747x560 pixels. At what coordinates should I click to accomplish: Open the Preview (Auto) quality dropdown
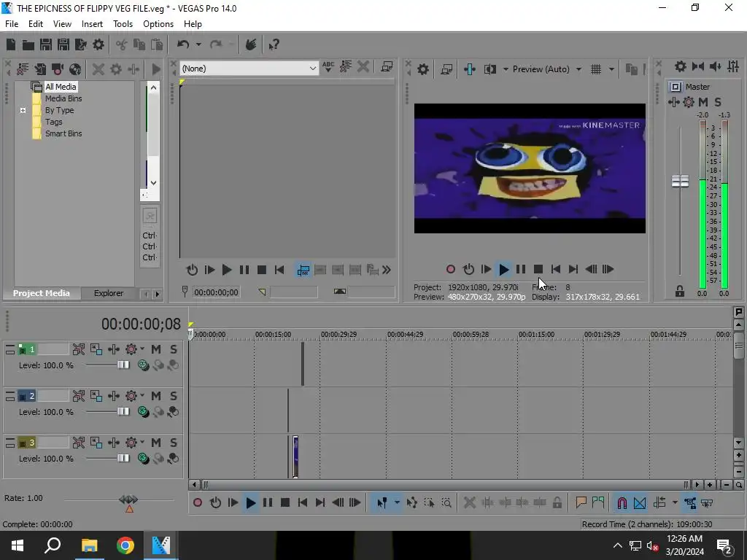pyautogui.click(x=578, y=69)
